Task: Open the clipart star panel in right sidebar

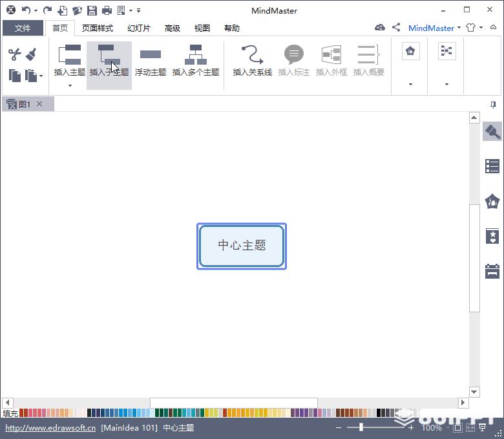Action: pyautogui.click(x=492, y=237)
